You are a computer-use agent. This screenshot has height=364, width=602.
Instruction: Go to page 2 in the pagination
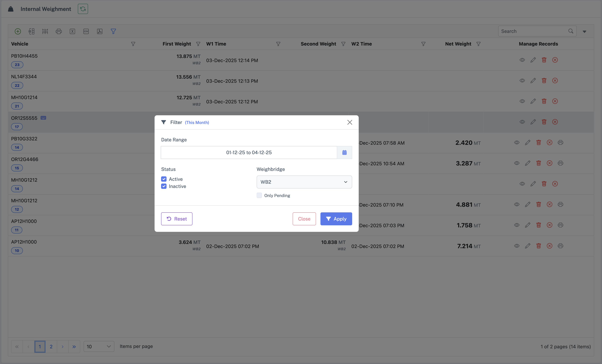pos(51,346)
